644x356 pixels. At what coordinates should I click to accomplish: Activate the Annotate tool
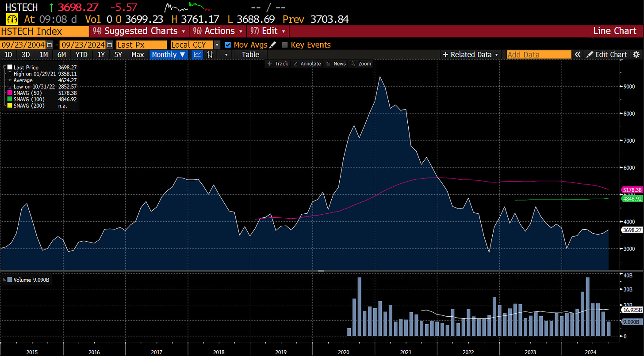pos(307,64)
